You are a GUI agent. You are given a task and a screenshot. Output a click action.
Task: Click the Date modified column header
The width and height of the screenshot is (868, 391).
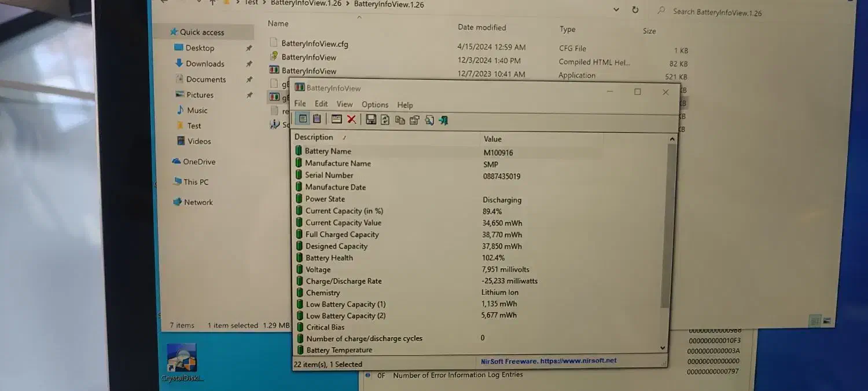[x=481, y=27]
